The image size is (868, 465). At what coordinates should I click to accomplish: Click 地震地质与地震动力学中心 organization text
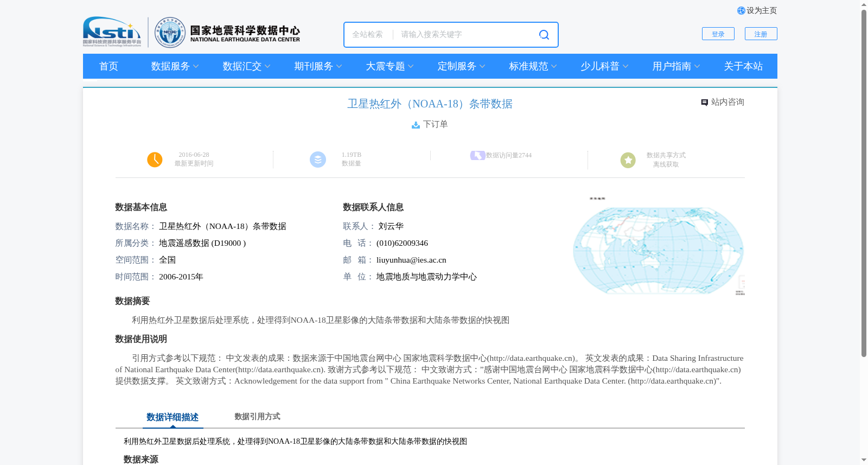[x=426, y=277]
